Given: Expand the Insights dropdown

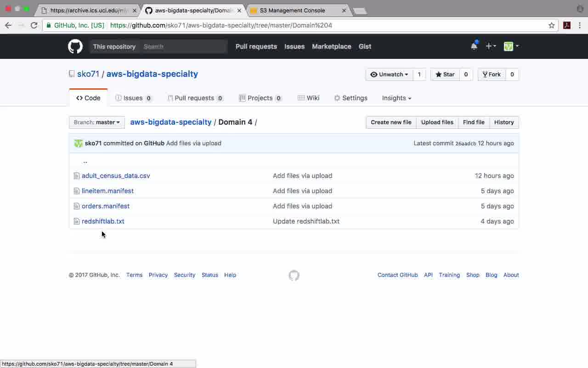Looking at the screenshot, I should pos(396,98).
